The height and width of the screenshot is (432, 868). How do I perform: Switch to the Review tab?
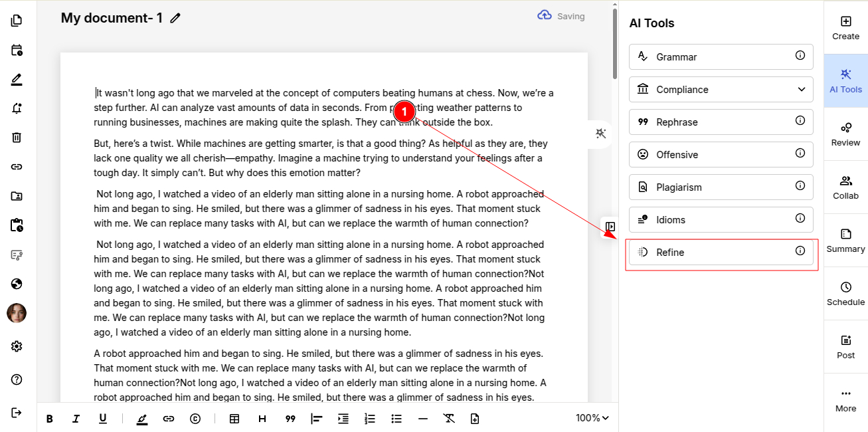pyautogui.click(x=845, y=134)
